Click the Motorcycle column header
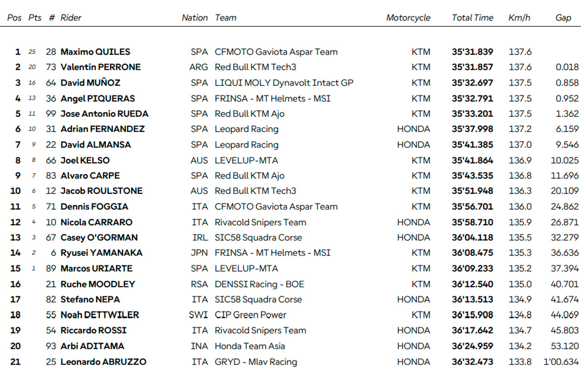Screen dimensions: 588x367 (x=408, y=18)
